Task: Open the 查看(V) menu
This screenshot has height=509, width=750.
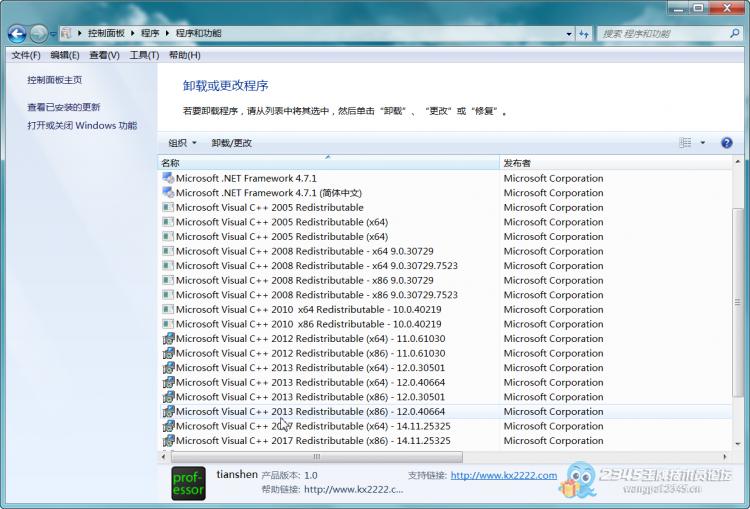Action: (x=104, y=55)
